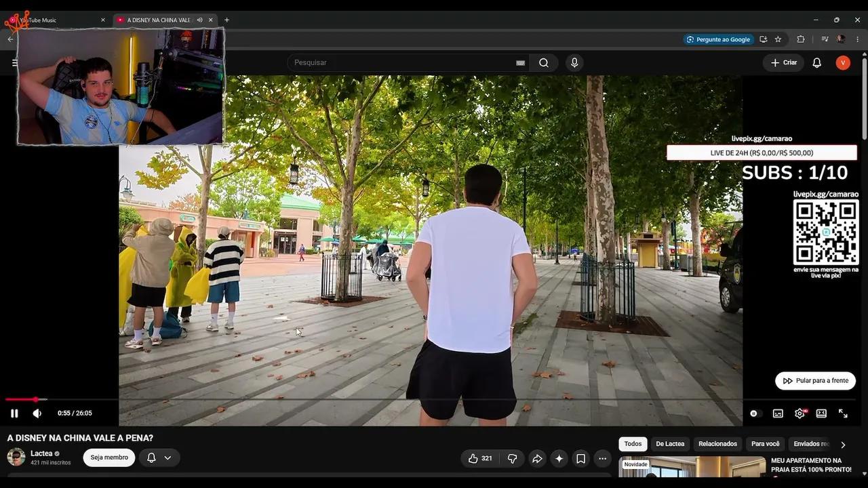This screenshot has width=868, height=488.
Task: Open the Lactea channel name link
Action: click(x=41, y=453)
